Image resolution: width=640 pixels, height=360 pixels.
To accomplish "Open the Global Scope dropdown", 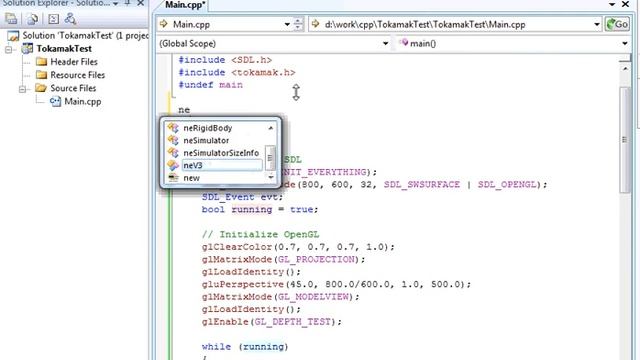I will pos(385,43).
